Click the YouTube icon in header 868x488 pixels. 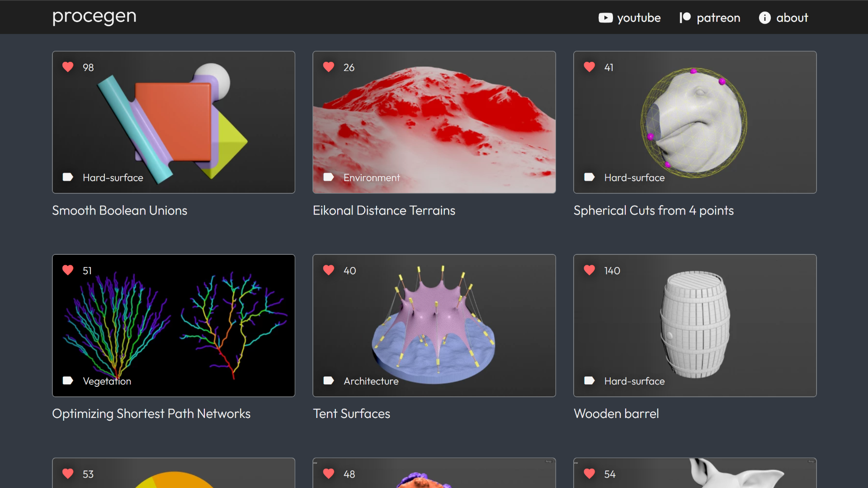pyautogui.click(x=605, y=18)
